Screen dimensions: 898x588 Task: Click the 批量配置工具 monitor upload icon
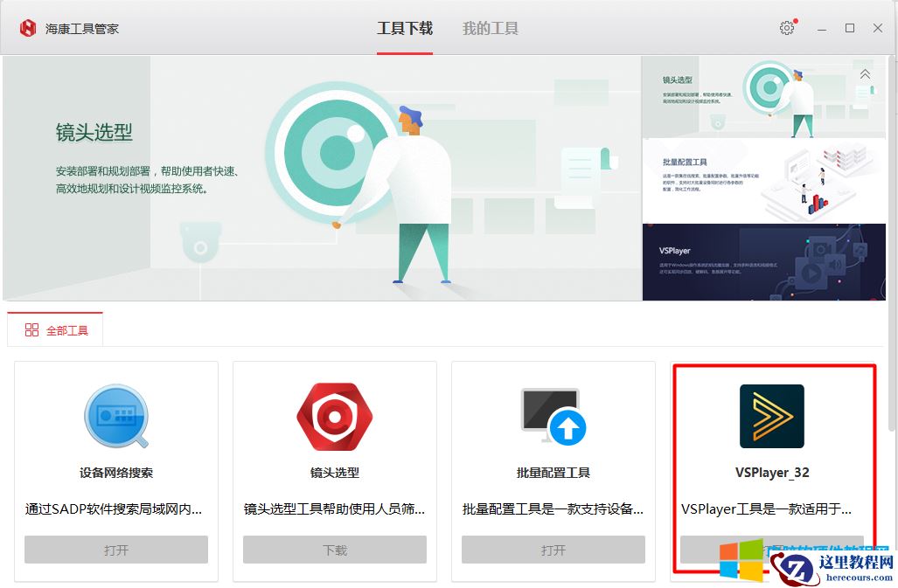tap(553, 418)
